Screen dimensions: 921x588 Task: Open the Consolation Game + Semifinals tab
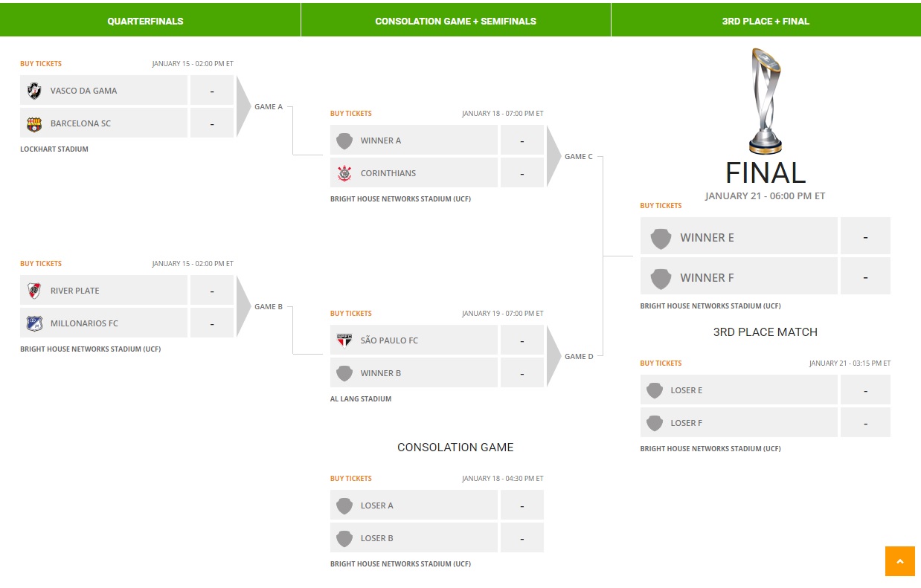click(x=456, y=21)
